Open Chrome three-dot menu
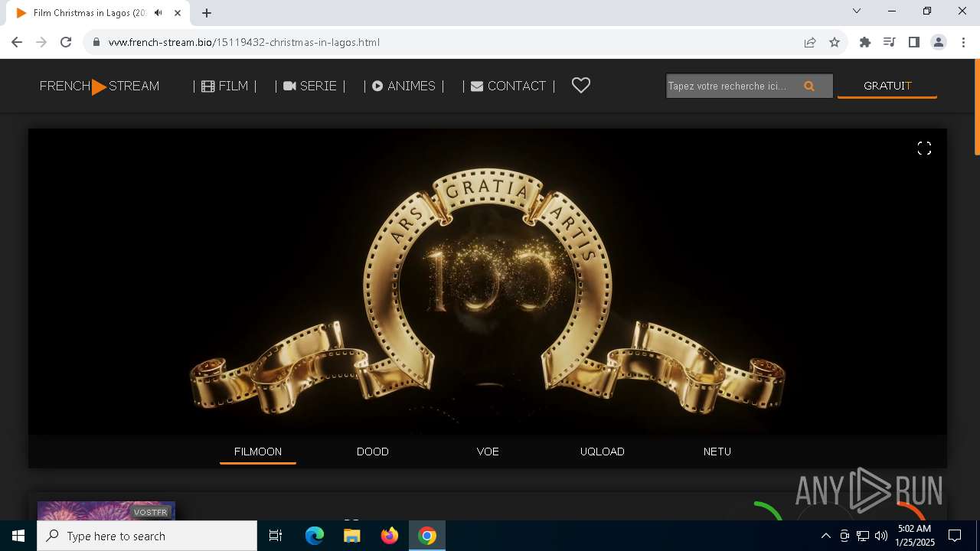980x551 pixels. click(962, 42)
